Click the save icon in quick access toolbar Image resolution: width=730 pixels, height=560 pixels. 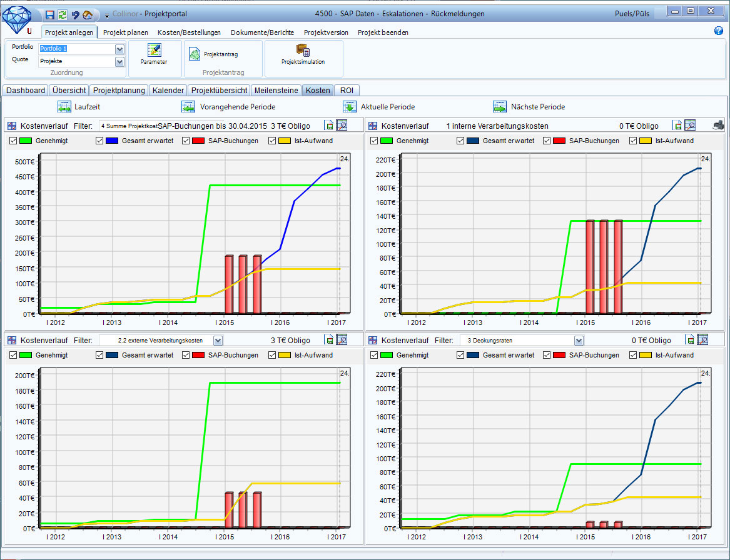(50, 14)
